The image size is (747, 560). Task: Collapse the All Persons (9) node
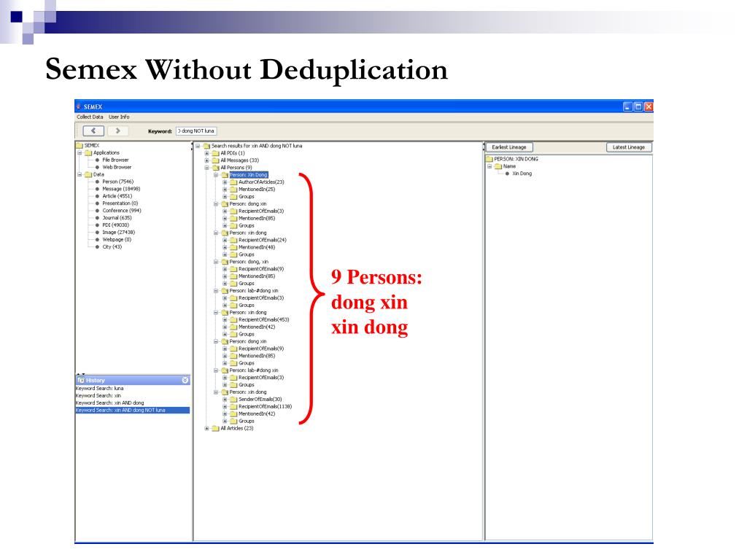coord(206,168)
